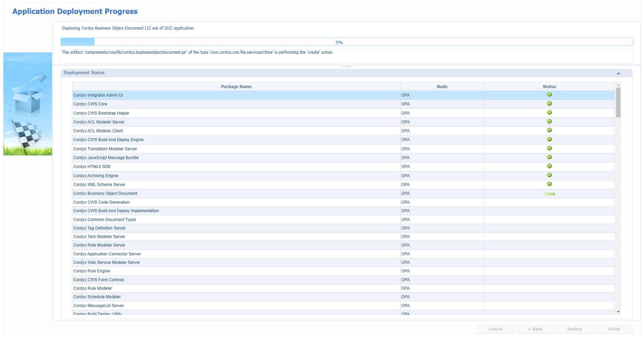Click the splitter handle above Deployment Status
644x338 pixels.
tap(346, 67)
